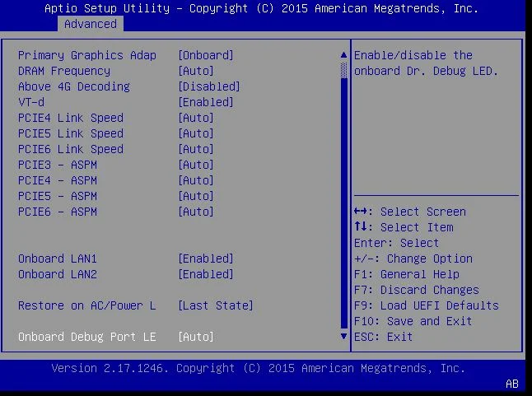The image size is (532, 396).
Task: Click the +/-: Change Option hint
Action: (413, 259)
